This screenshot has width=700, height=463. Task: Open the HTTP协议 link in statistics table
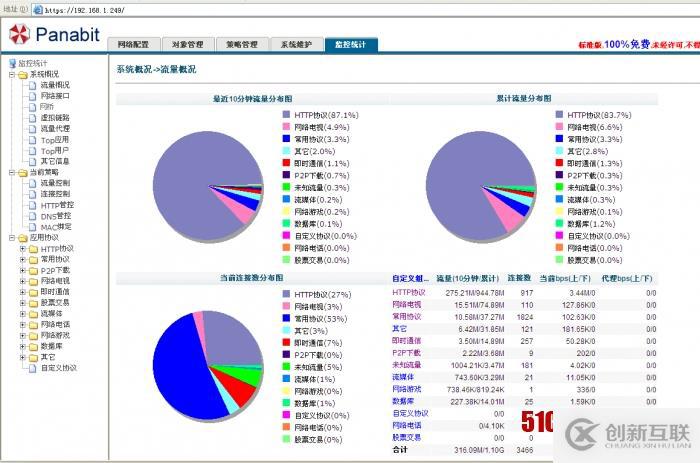[408, 292]
